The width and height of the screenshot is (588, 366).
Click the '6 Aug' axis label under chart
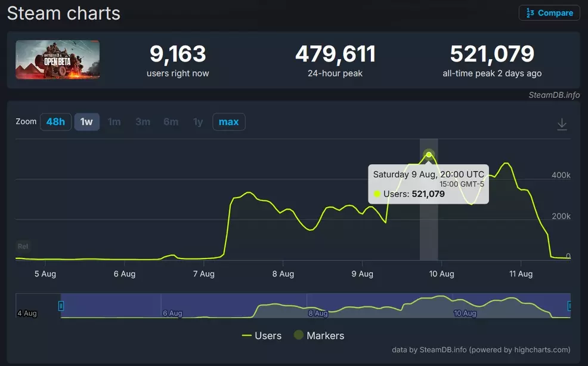point(125,273)
